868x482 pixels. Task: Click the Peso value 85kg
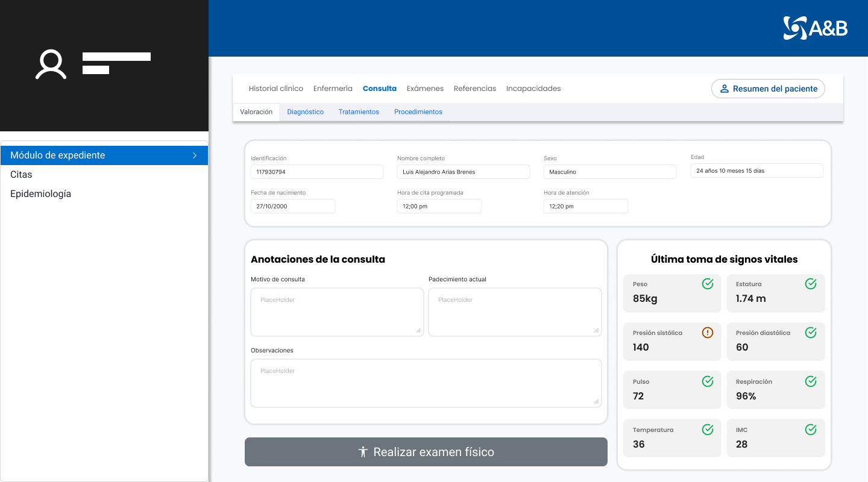645,299
